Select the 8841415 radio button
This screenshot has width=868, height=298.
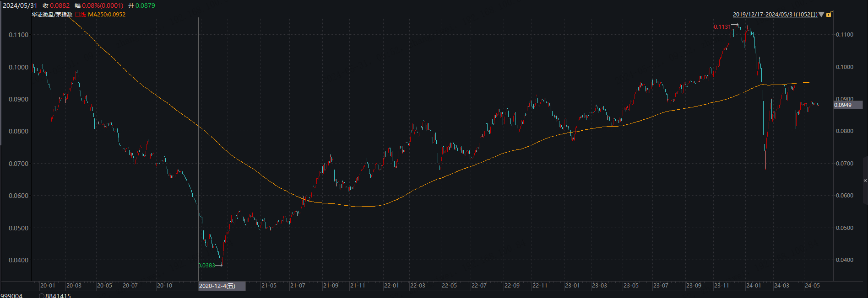tap(42, 296)
